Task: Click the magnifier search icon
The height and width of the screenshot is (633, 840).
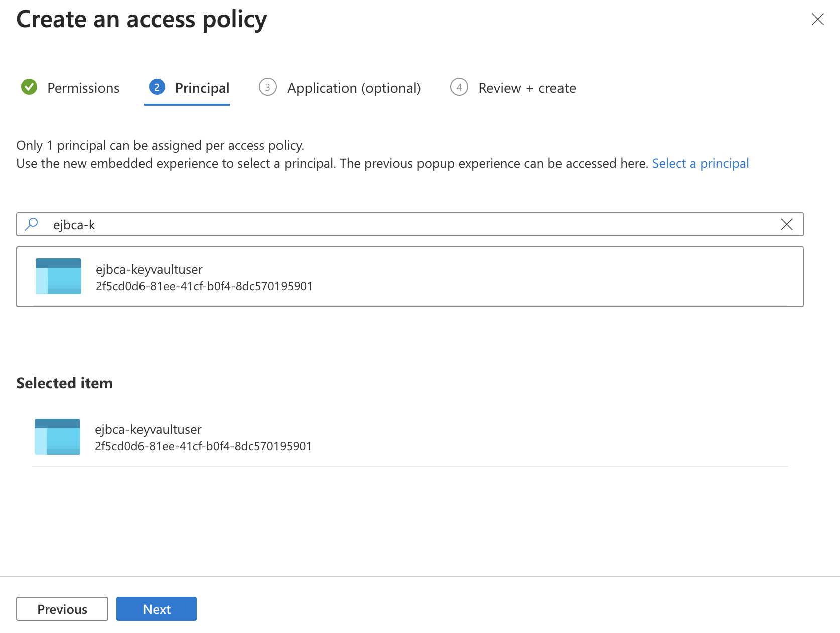Action: point(32,224)
